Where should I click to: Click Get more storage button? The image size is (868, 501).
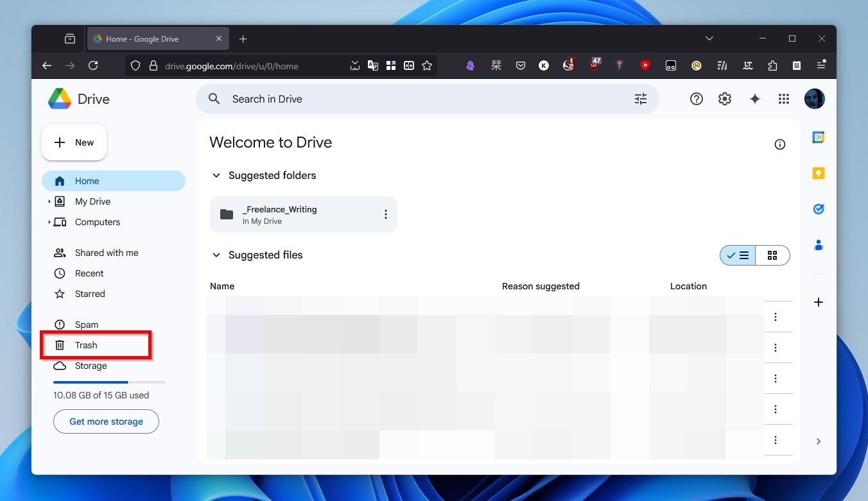[x=106, y=421]
